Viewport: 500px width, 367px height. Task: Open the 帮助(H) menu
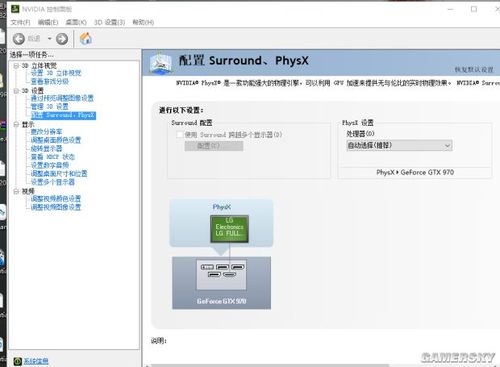[143, 22]
